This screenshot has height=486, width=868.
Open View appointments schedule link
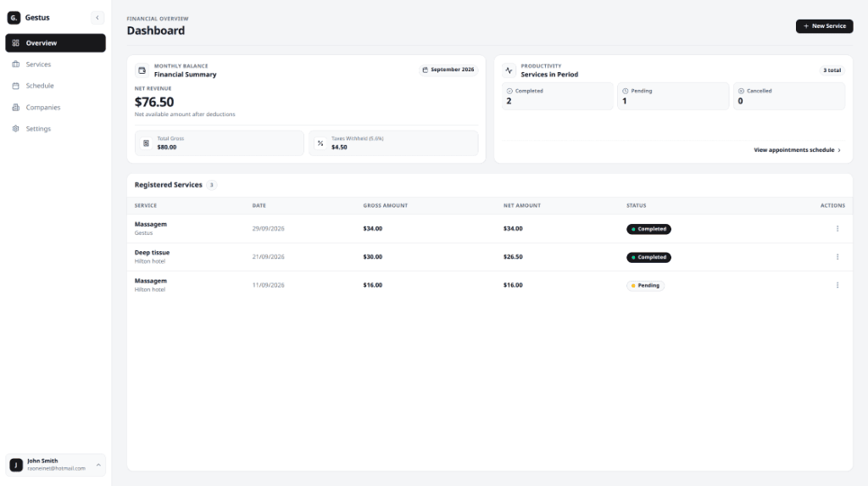797,150
